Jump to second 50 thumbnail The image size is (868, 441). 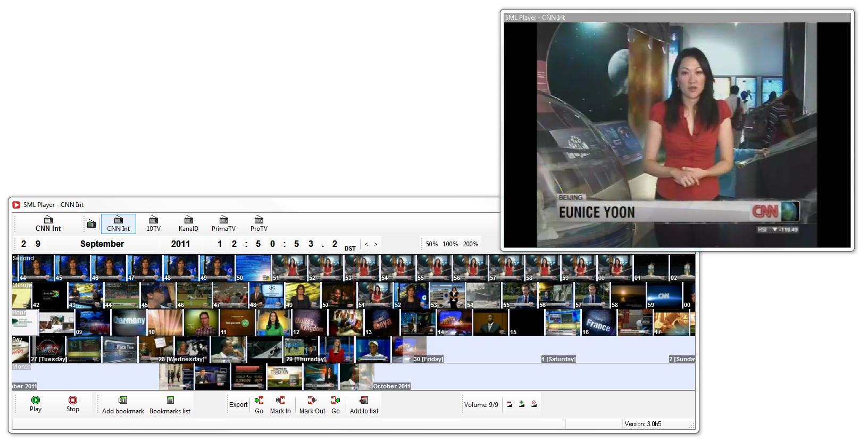[253, 268]
